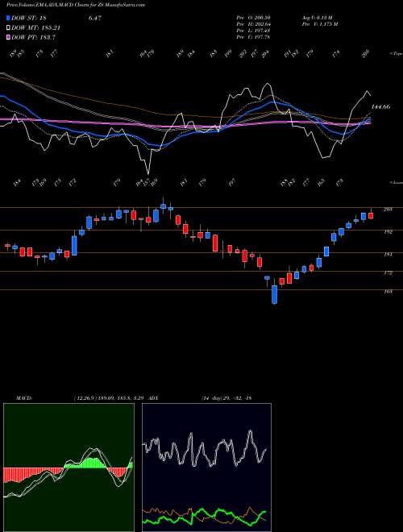Select the 'DOW MT: 185.21' legend label
The width and height of the screenshot is (403, 532).
36,28
